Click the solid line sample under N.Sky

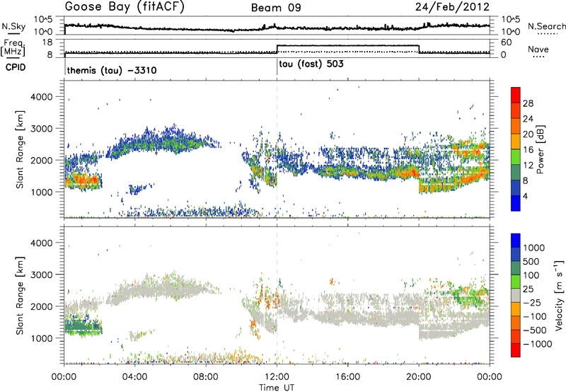pyautogui.click(x=13, y=33)
